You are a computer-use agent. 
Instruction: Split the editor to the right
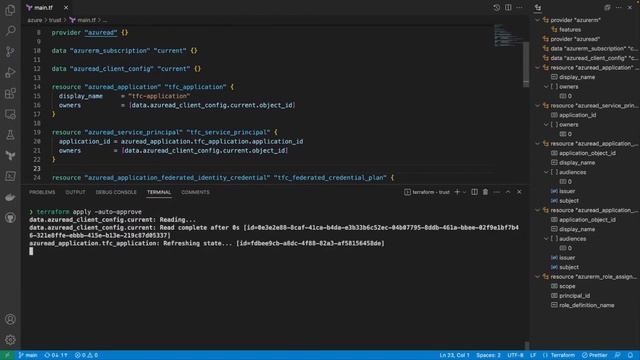[x=508, y=7]
